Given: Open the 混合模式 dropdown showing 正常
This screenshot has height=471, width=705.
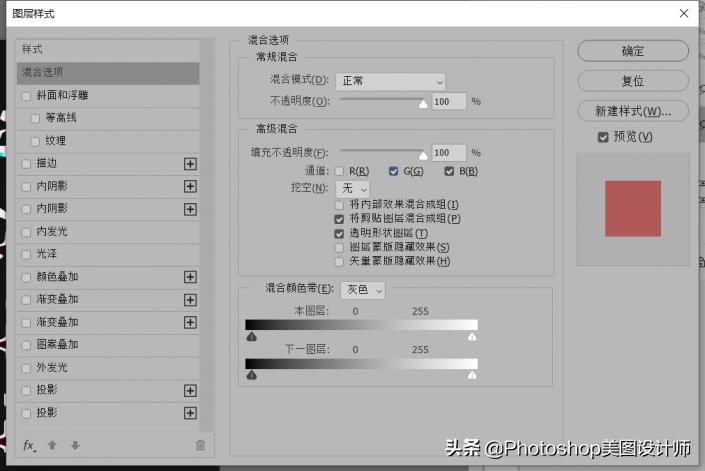Looking at the screenshot, I should click(x=391, y=81).
